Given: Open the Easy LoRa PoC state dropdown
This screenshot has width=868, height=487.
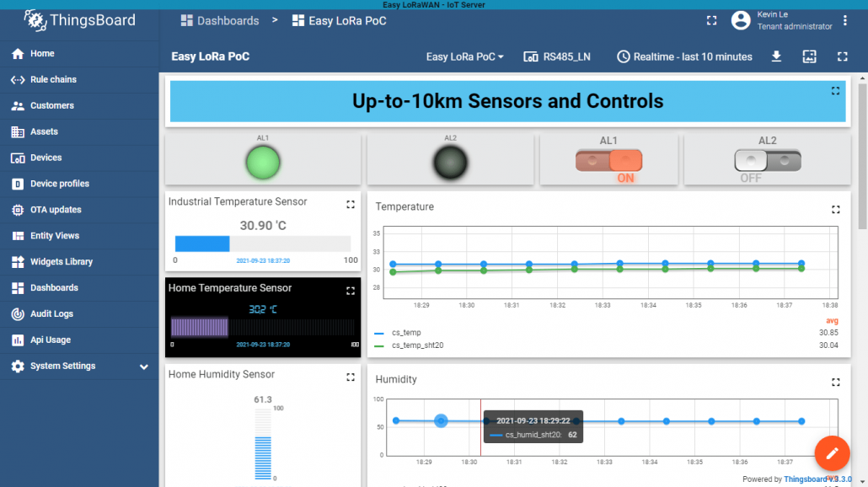Looking at the screenshot, I should point(465,56).
